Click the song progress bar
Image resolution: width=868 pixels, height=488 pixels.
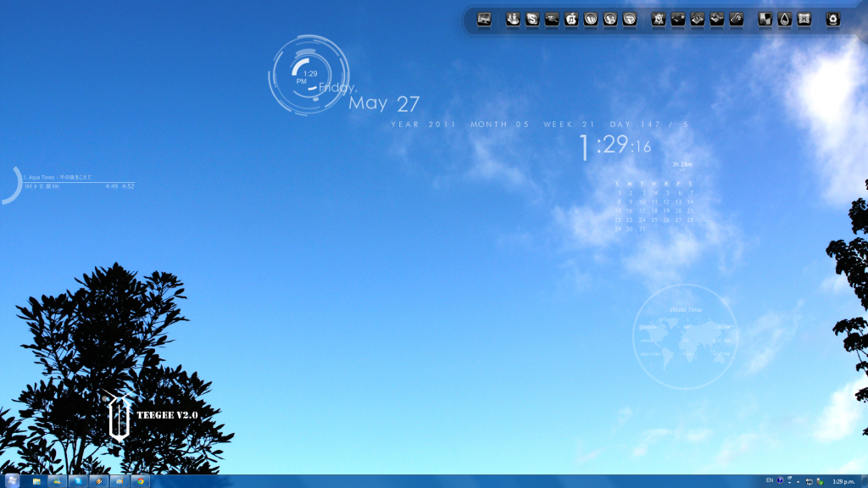tap(78, 182)
